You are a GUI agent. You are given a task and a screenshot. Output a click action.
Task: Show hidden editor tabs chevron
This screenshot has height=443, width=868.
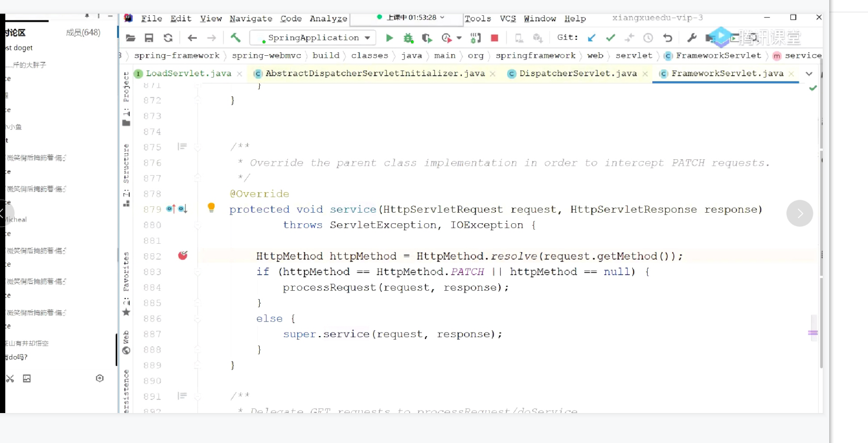(x=809, y=74)
